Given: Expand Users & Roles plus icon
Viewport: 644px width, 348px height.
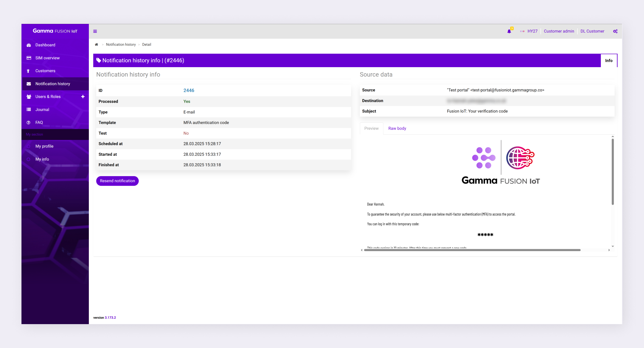Looking at the screenshot, I should pos(83,97).
